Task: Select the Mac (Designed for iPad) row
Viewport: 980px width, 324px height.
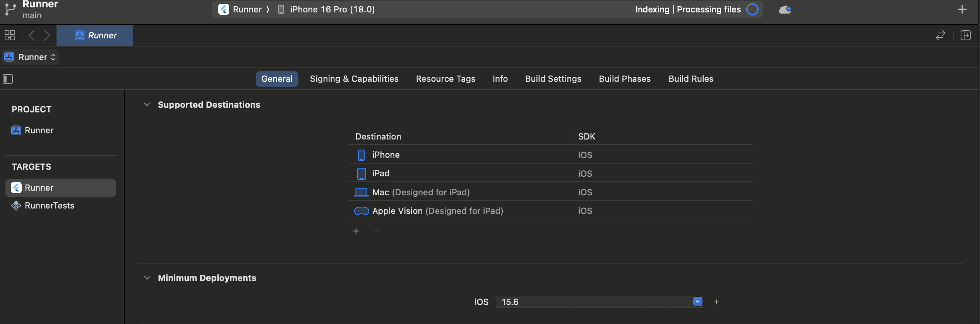Action: [x=551, y=192]
